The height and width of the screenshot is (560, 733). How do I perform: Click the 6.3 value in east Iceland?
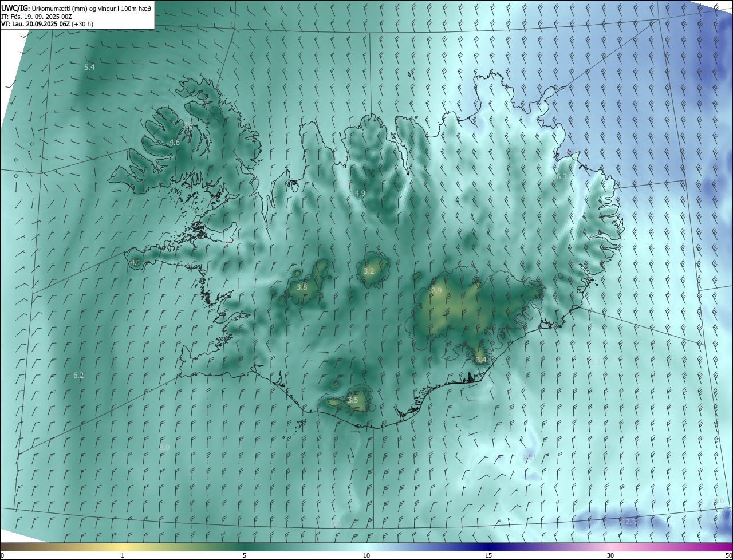coord(562,176)
